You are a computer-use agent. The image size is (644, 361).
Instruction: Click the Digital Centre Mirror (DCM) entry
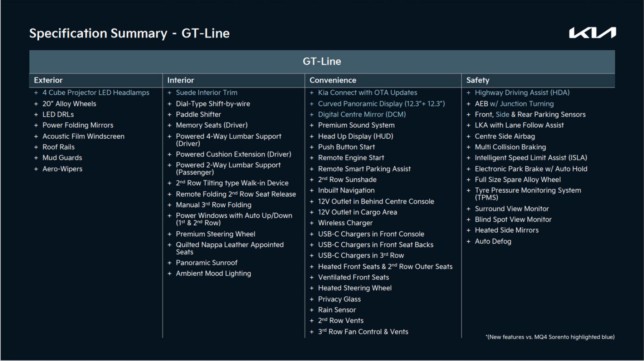(x=362, y=114)
